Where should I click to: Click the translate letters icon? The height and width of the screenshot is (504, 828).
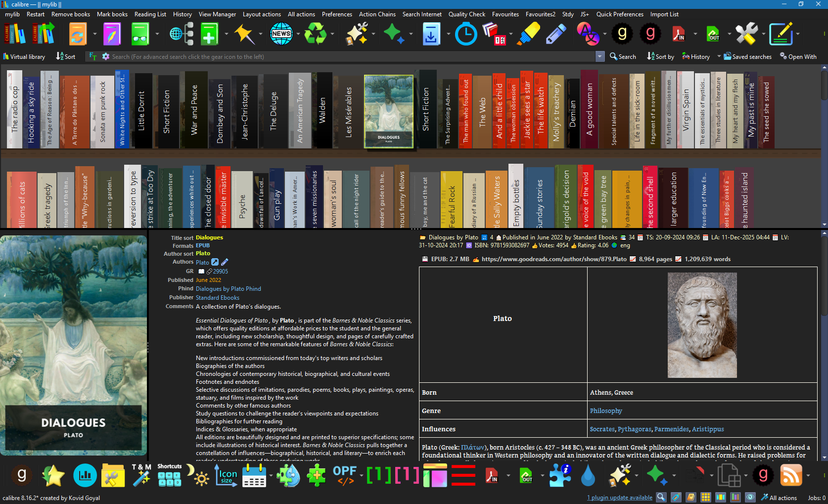tap(588, 34)
